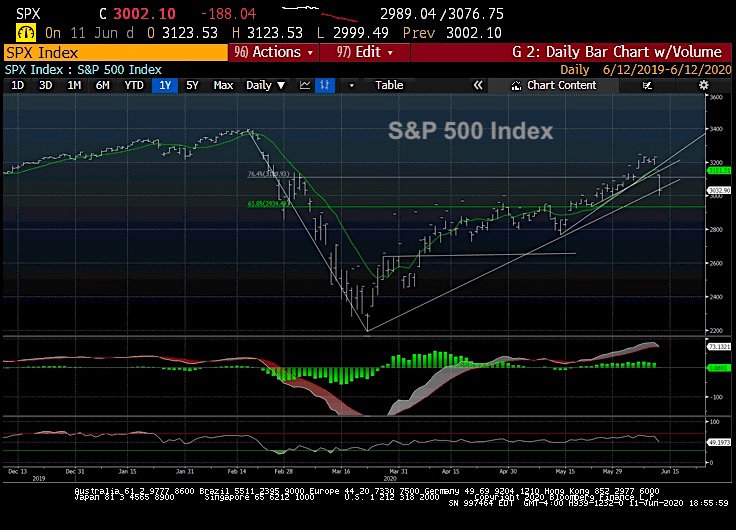
Task: Switch to the 3D range tab
Action: click(46, 85)
